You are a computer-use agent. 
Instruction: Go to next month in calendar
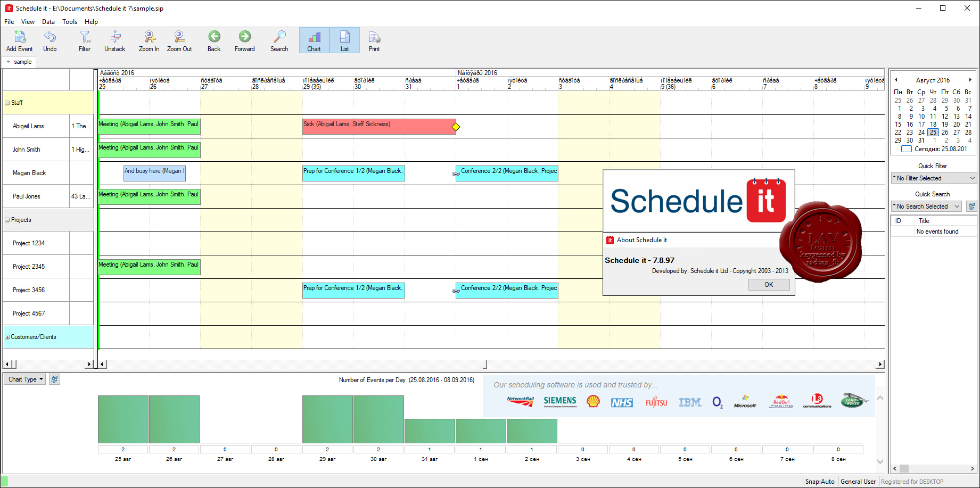(x=970, y=80)
